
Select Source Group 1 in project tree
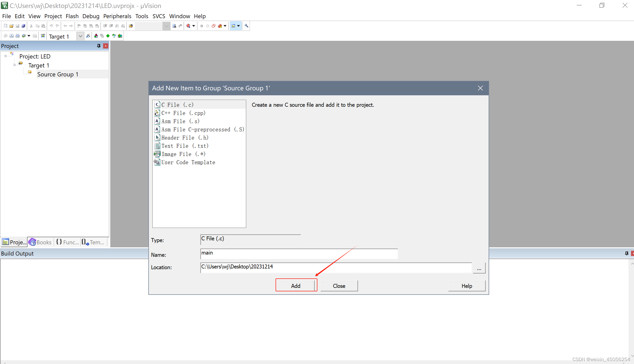[58, 74]
